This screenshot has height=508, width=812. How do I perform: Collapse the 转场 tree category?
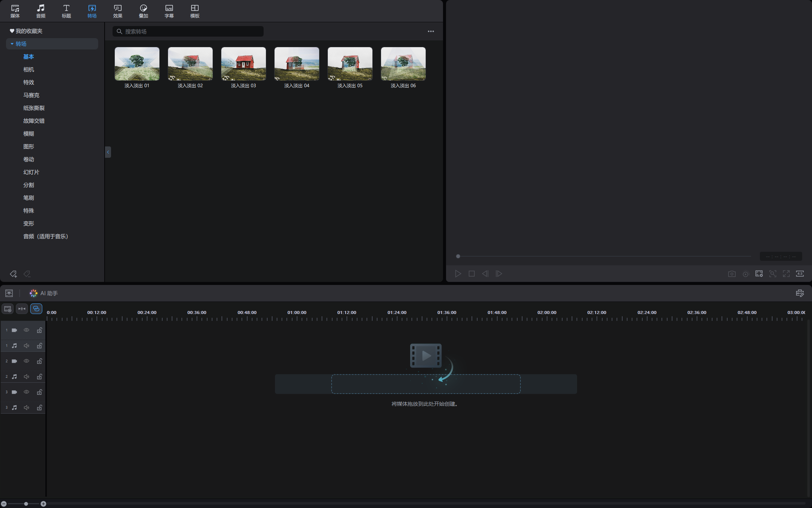pyautogui.click(x=12, y=44)
